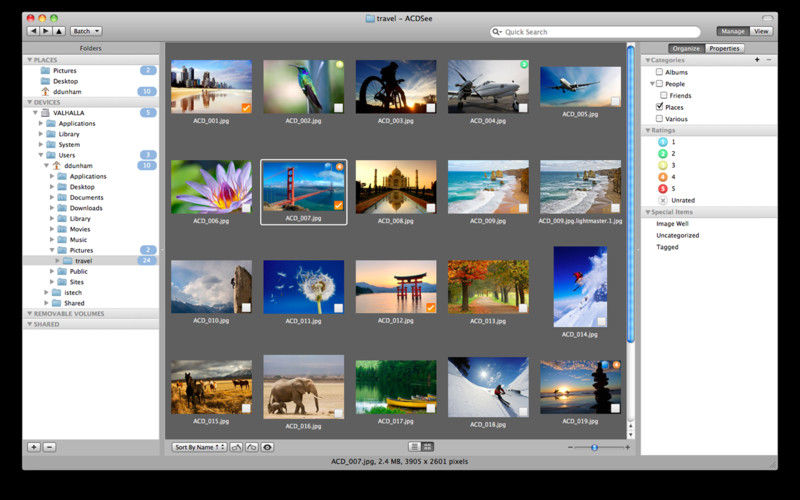Filter by rating 2 green icon

pos(662,154)
